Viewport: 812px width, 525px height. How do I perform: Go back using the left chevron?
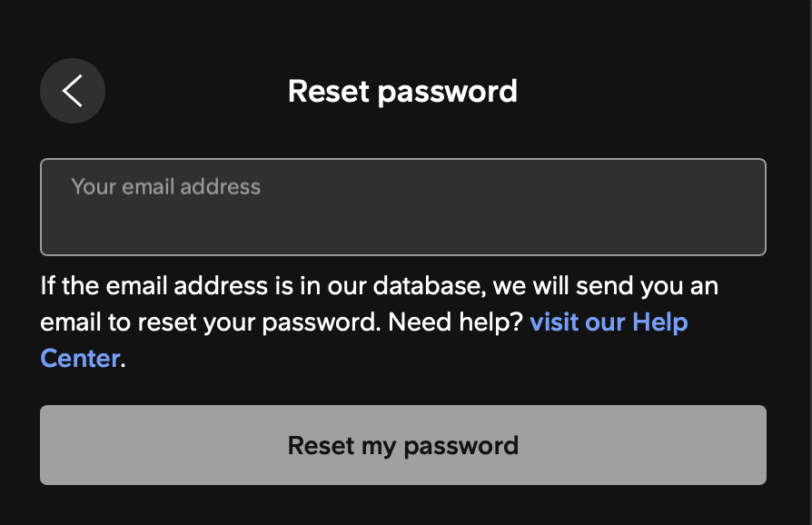pyautogui.click(x=73, y=91)
